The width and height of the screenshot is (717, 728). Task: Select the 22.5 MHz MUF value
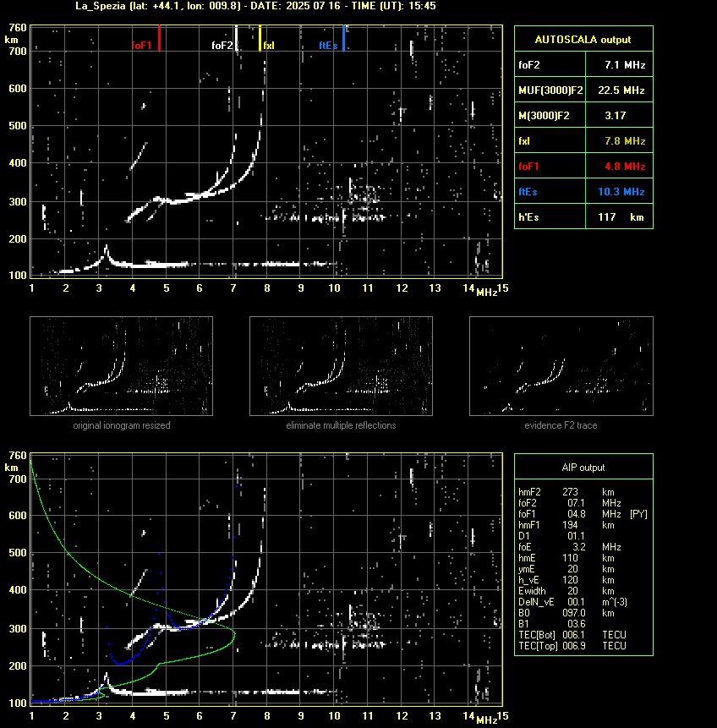click(621, 90)
